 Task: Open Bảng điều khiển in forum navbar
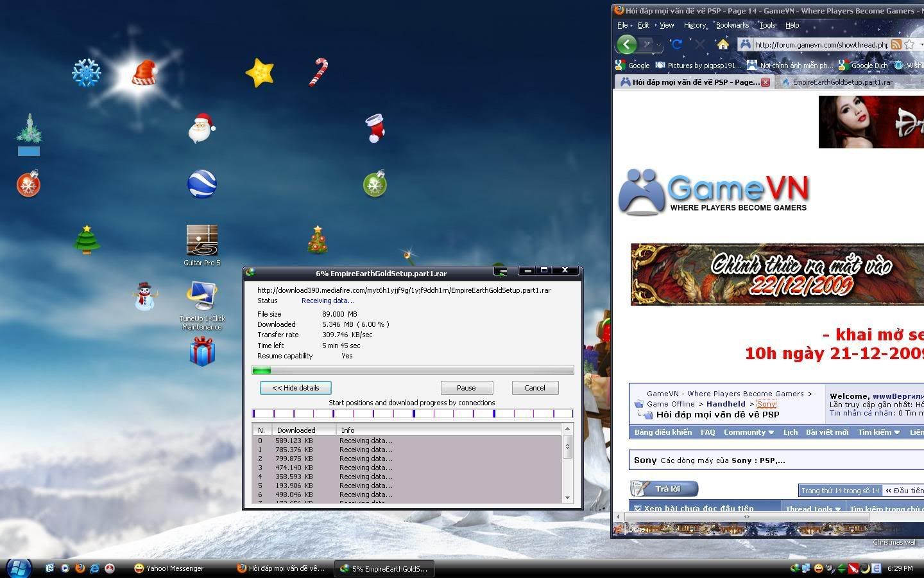663,432
